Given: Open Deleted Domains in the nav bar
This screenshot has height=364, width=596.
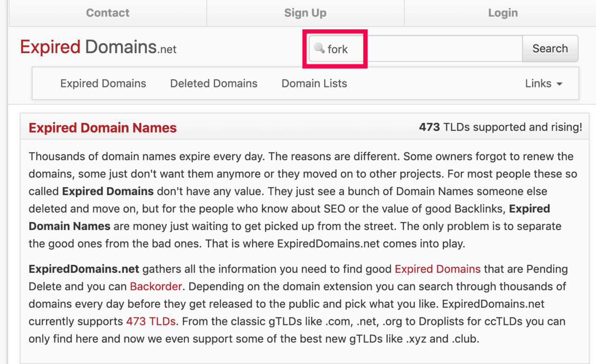Looking at the screenshot, I should tap(214, 83).
